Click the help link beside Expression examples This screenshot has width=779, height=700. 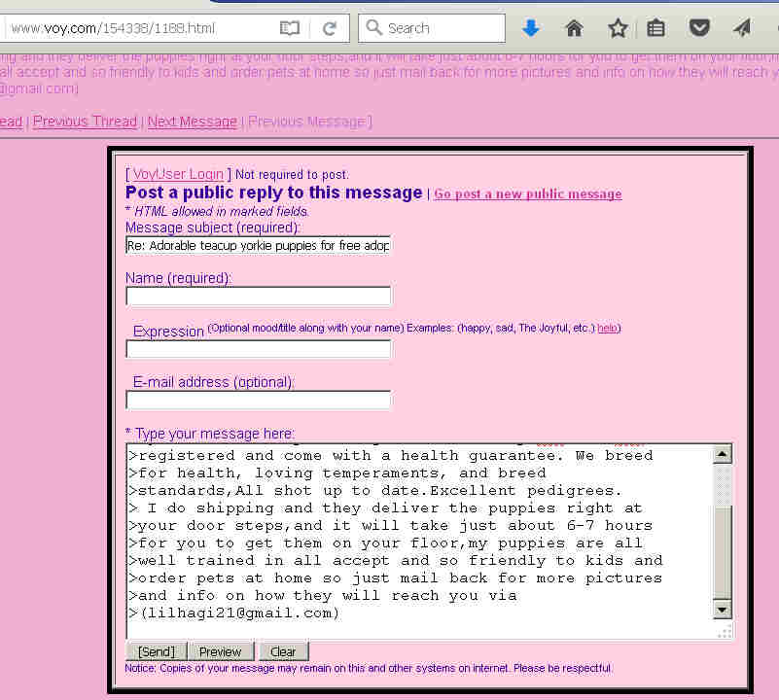pyautogui.click(x=607, y=329)
